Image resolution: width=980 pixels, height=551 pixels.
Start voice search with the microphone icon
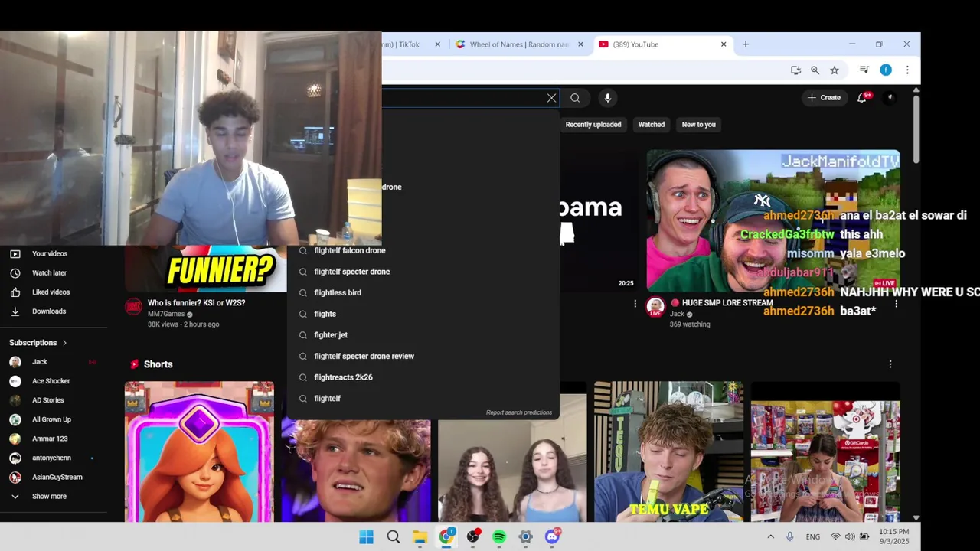608,98
